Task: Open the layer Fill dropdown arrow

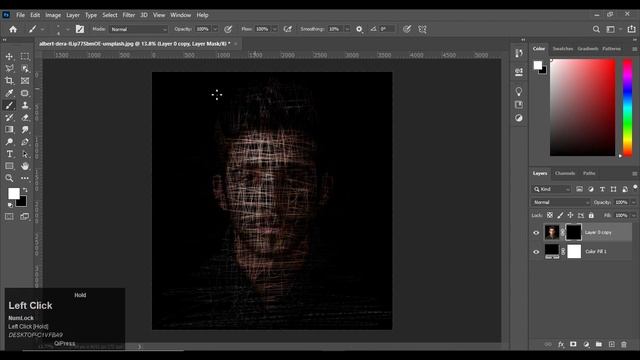Action: tap(633, 215)
